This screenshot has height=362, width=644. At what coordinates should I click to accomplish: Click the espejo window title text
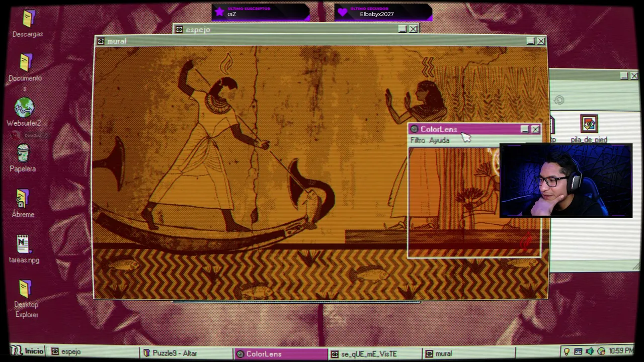[x=198, y=30]
